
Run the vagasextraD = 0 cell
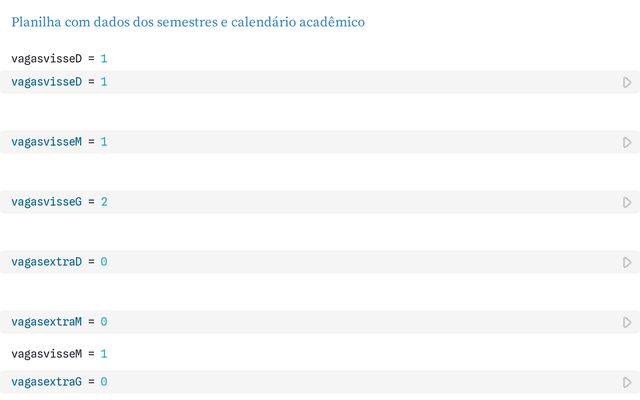click(627, 262)
